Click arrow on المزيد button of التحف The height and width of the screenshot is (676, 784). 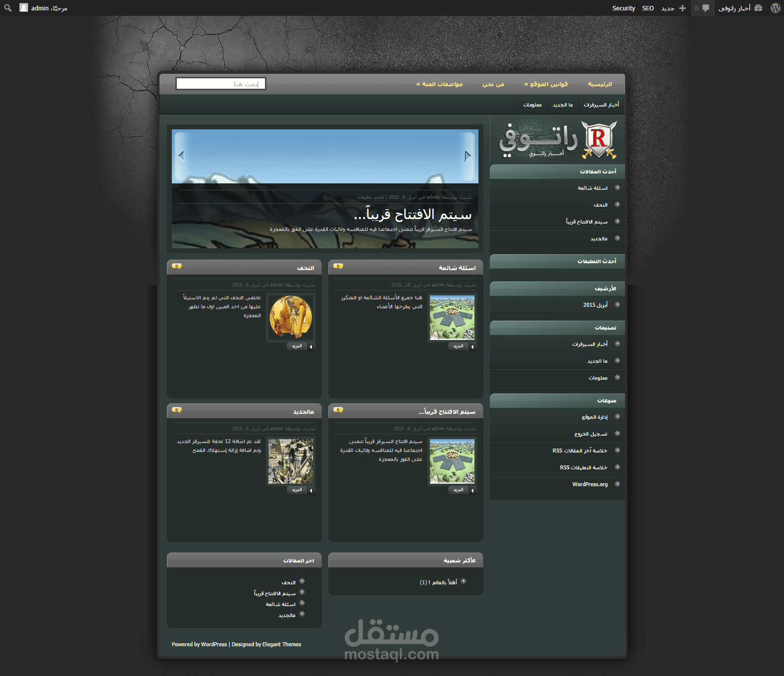click(311, 346)
